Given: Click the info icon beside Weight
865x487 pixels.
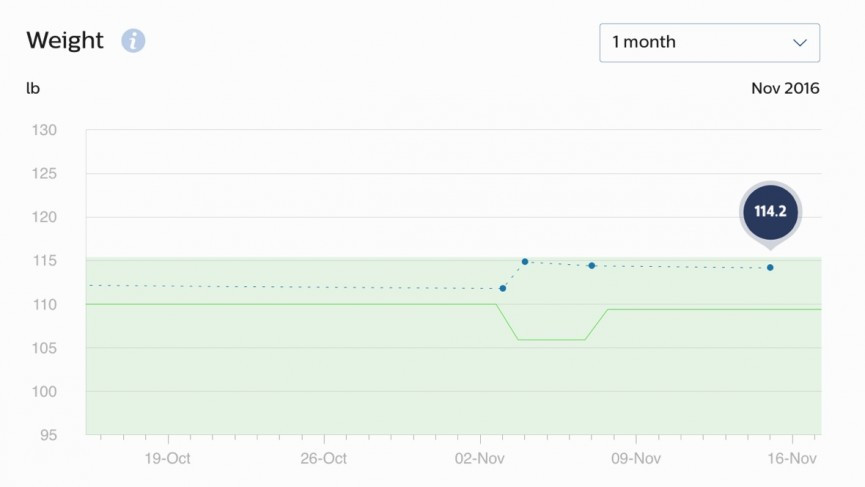Looking at the screenshot, I should [133, 41].
